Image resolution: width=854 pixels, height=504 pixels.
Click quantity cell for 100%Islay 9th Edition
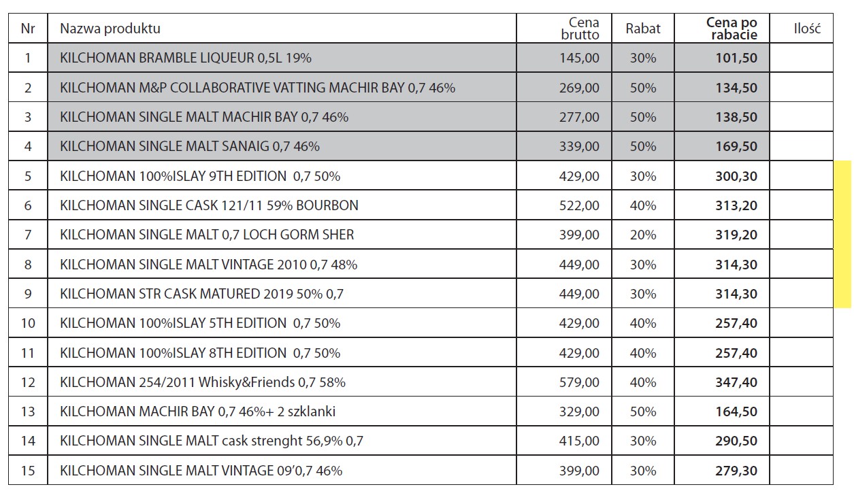pos(802,176)
